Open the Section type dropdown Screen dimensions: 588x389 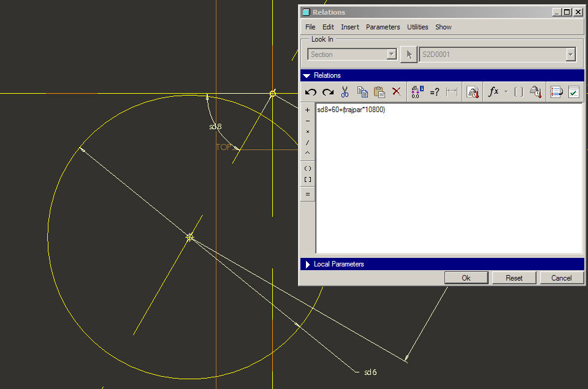(391, 55)
